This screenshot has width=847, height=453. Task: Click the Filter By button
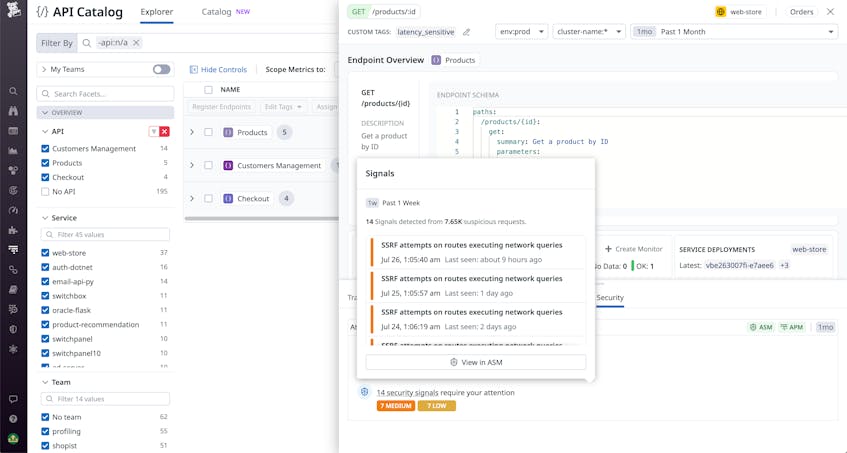tap(57, 43)
